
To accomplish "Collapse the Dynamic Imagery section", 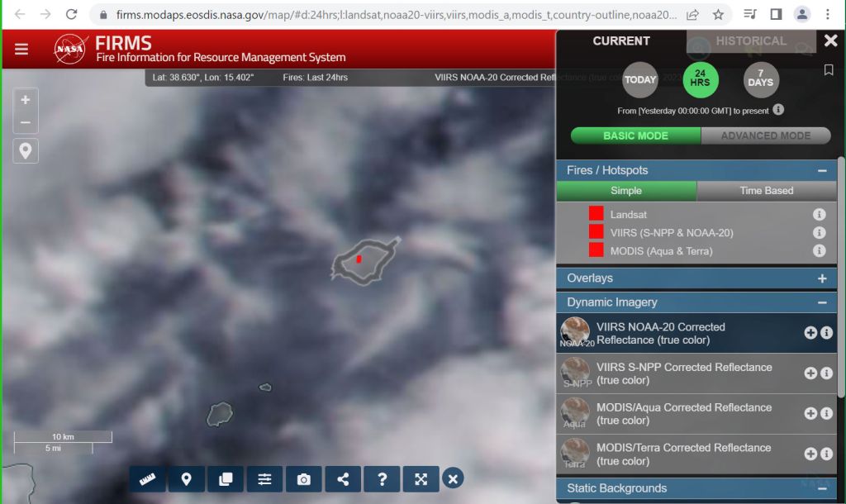I will pyautogui.click(x=821, y=303).
